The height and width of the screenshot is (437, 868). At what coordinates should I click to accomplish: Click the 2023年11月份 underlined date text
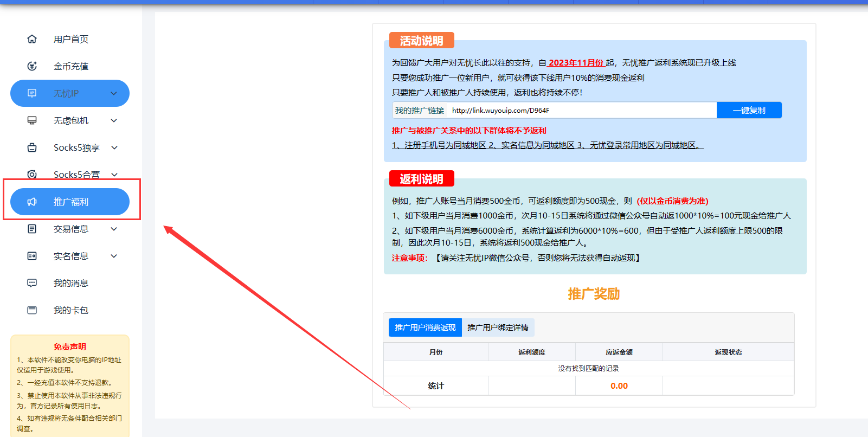point(576,63)
